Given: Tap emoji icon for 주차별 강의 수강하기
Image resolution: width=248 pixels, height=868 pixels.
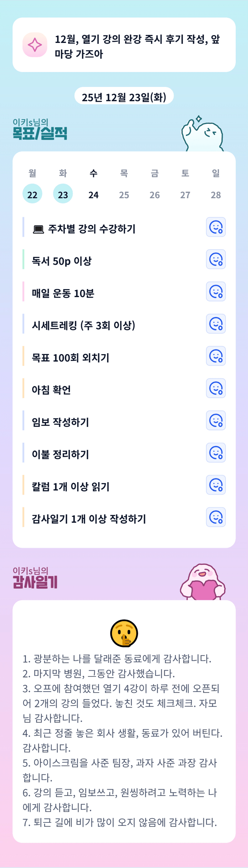Looking at the screenshot, I should point(216,227).
